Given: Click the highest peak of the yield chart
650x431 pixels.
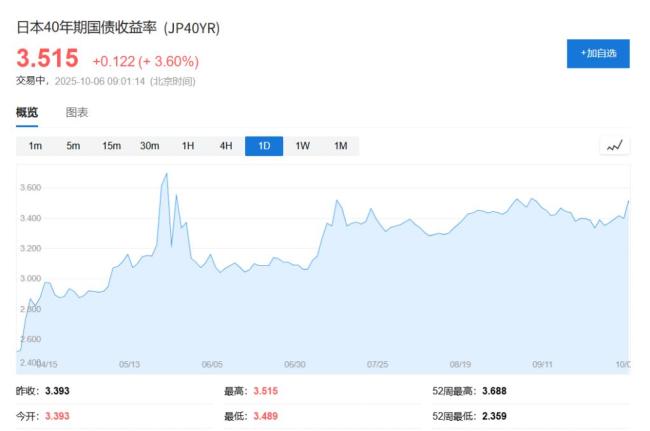Looking at the screenshot, I should [x=167, y=174].
